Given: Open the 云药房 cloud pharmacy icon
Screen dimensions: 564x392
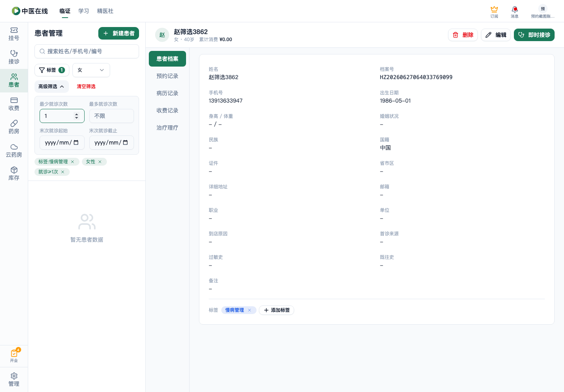Looking at the screenshot, I should [x=14, y=151].
